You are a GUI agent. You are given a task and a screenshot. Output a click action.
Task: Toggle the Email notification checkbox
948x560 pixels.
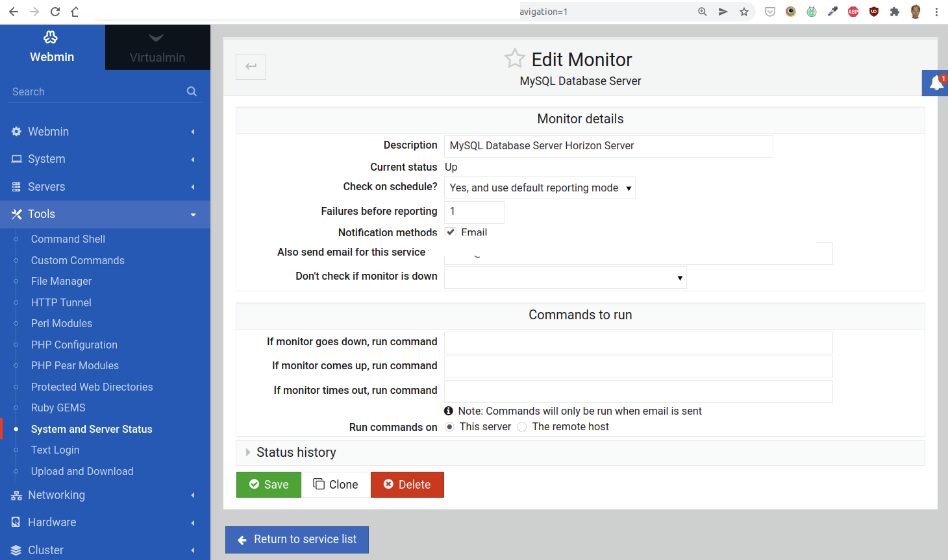click(451, 232)
